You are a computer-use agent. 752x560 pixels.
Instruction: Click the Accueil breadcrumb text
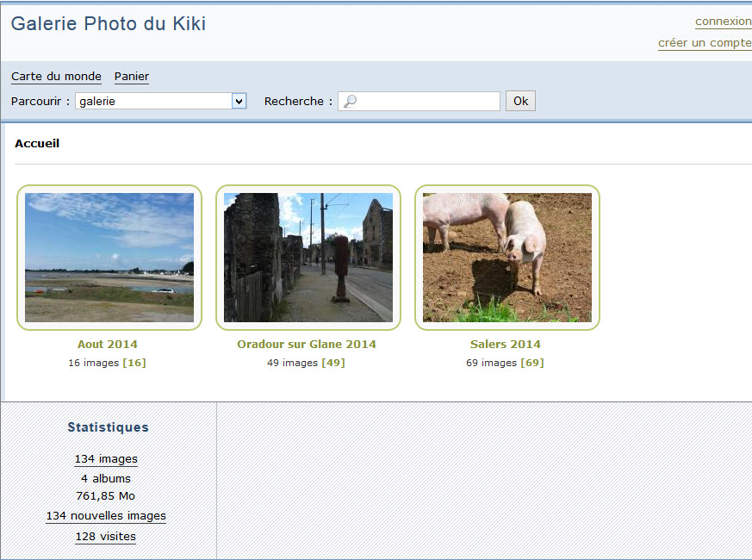[x=37, y=144]
